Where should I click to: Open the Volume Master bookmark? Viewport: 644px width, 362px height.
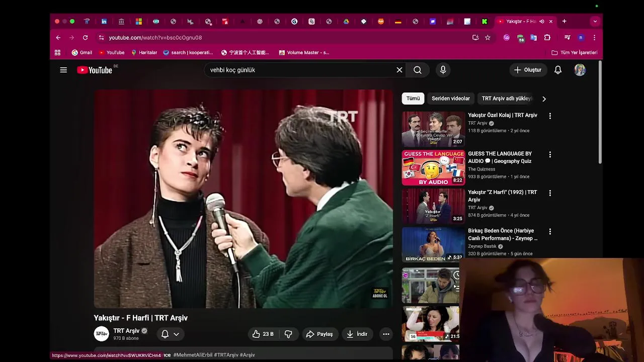304,52
